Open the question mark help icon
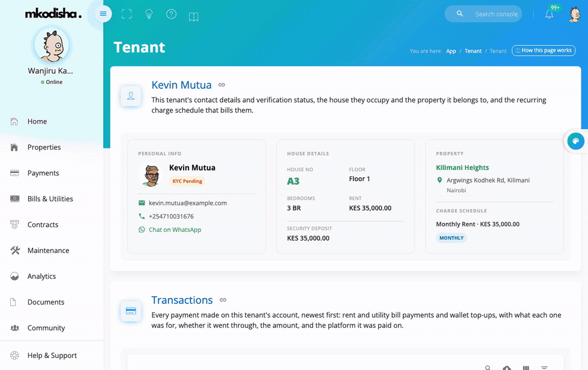 [x=172, y=14]
